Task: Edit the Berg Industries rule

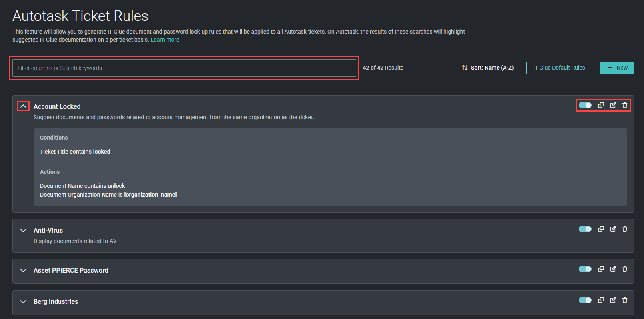Action: (613, 300)
